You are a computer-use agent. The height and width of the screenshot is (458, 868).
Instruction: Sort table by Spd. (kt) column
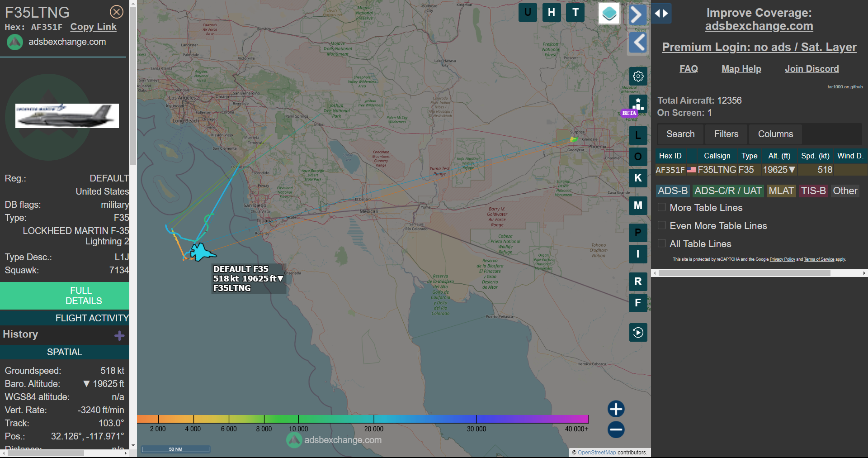click(x=815, y=156)
